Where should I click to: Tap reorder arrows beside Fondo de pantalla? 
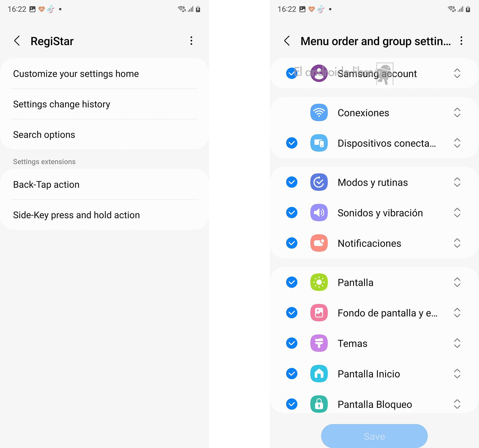pos(457,313)
